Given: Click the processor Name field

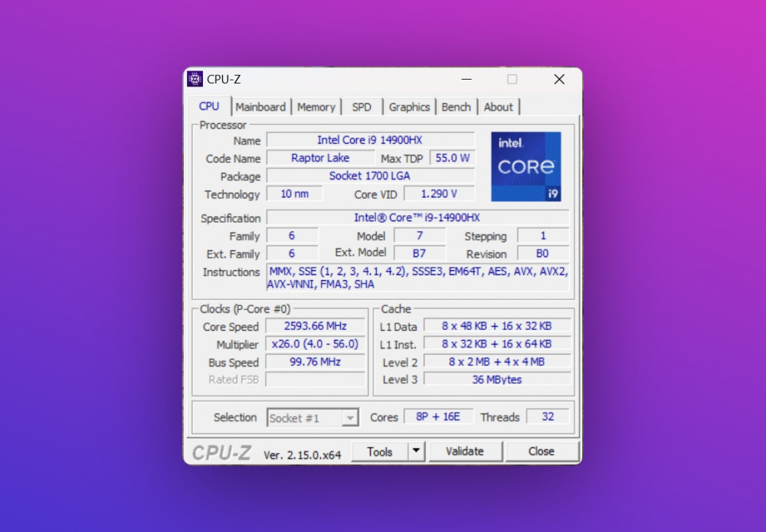Looking at the screenshot, I should tap(369, 140).
